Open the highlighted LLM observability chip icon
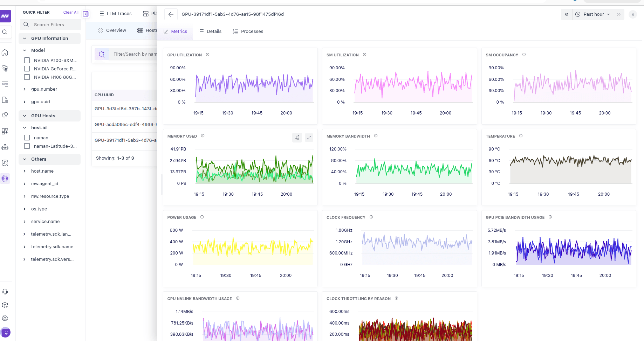Image resolution: width=644 pixels, height=341 pixels. 5,179
